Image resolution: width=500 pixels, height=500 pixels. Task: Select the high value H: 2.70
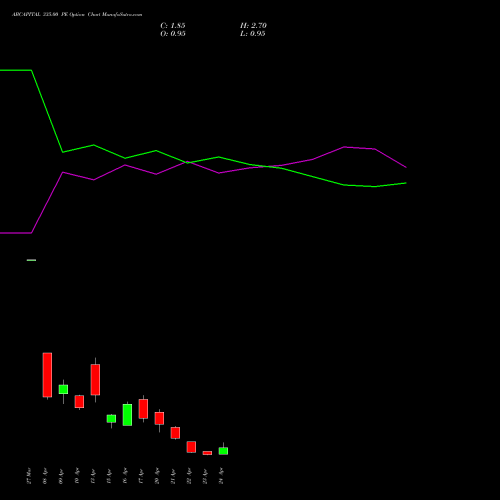click(x=253, y=26)
